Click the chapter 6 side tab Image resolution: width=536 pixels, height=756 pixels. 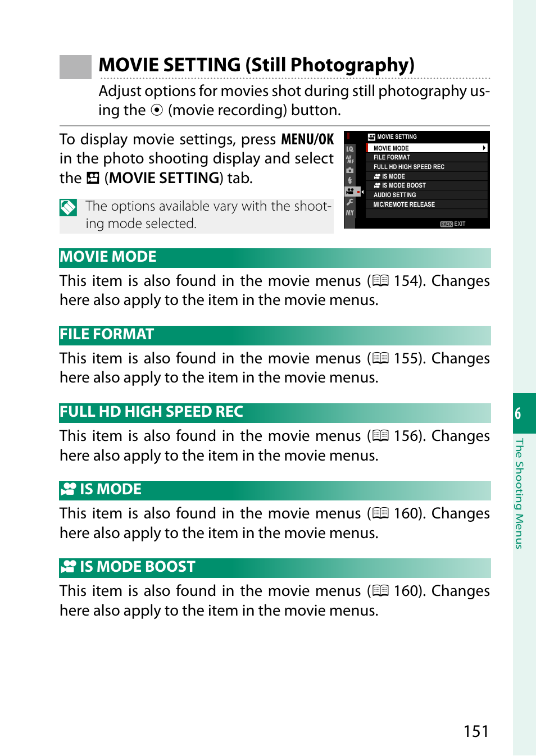(524, 413)
